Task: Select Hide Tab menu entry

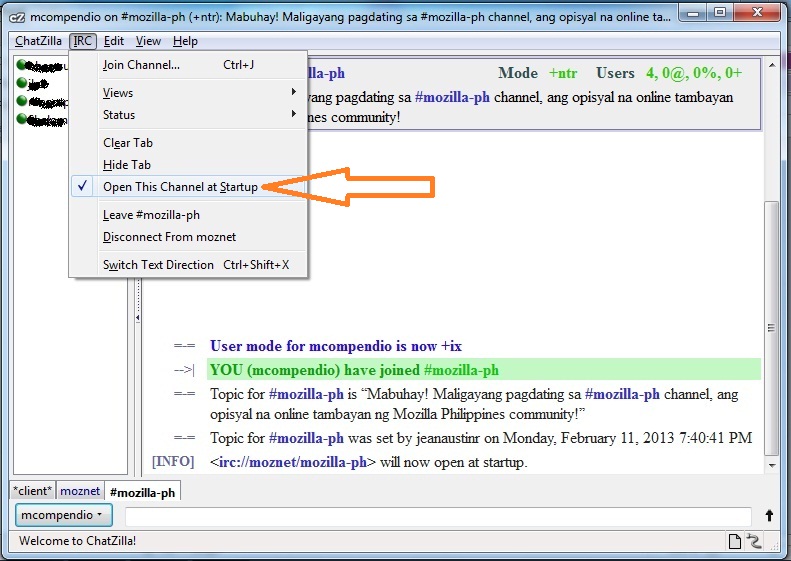Action: (188, 165)
